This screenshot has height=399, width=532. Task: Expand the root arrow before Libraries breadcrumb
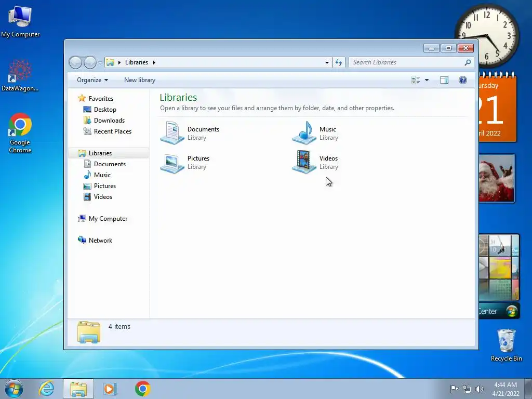pos(119,62)
